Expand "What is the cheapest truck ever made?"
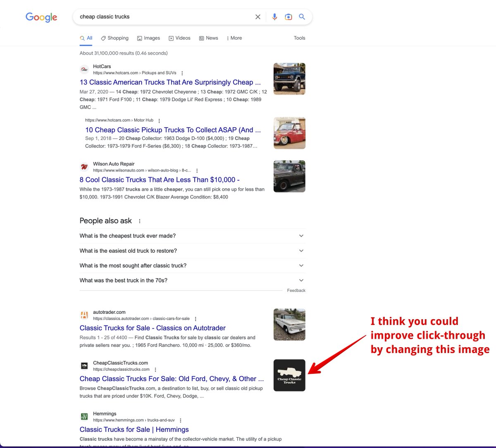Image resolution: width=496 pixels, height=448 pixels. click(301, 236)
